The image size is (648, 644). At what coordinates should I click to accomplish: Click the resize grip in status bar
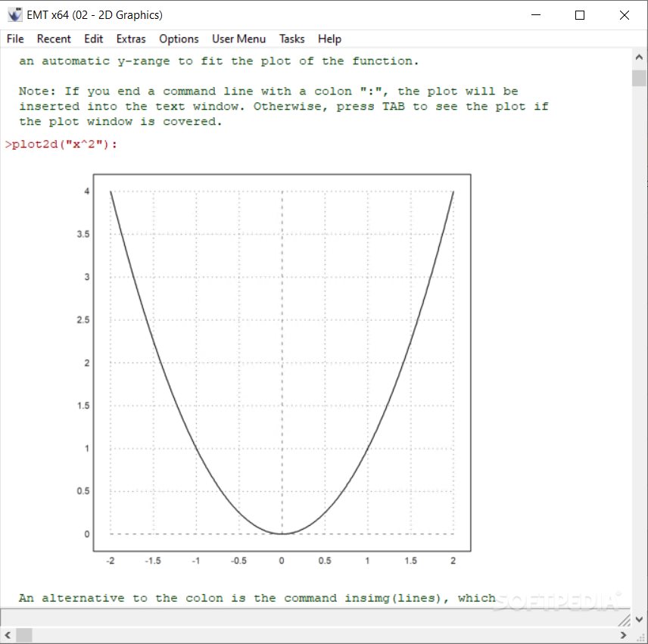[624, 620]
